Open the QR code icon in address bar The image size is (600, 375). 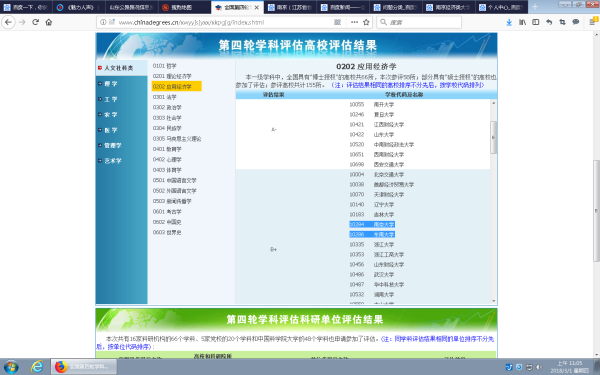(x=337, y=22)
